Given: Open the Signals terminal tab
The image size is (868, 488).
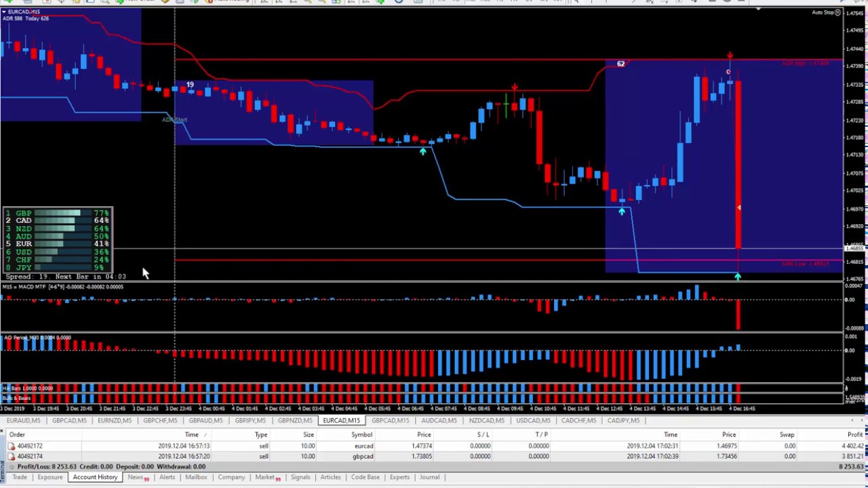Looking at the screenshot, I should coord(300,477).
